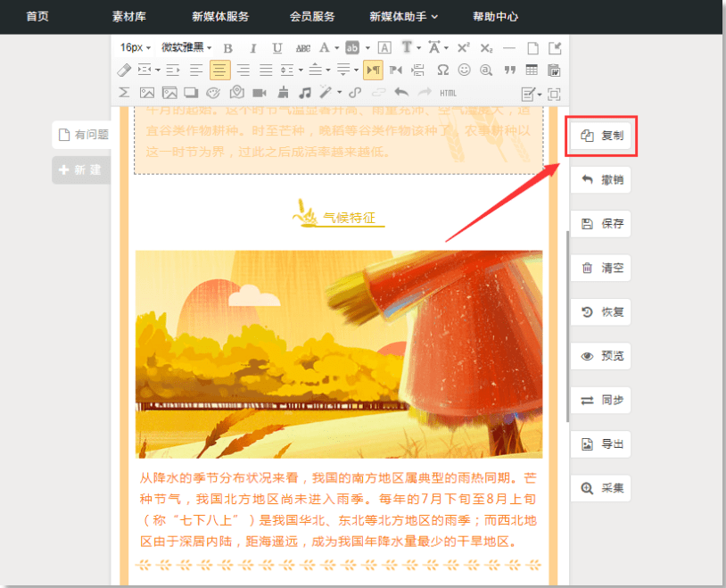Image resolution: width=726 pixels, height=588 pixels.
Task: Insert a table
Action: coord(532,70)
